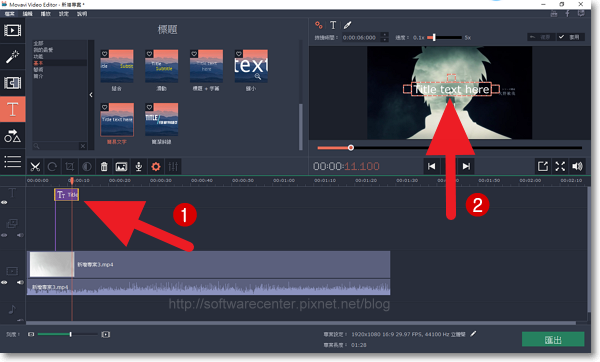Click the titles panel vertical scrollbar
The image size is (600, 362).
click(x=301, y=126)
